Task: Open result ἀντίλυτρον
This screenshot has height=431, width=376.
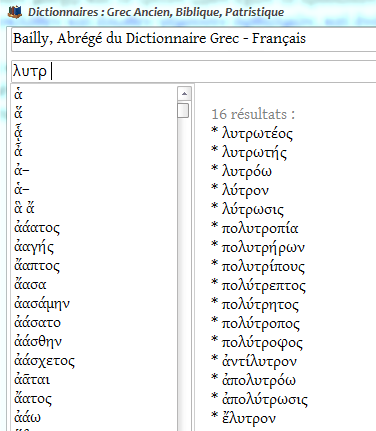Action: (x=259, y=361)
